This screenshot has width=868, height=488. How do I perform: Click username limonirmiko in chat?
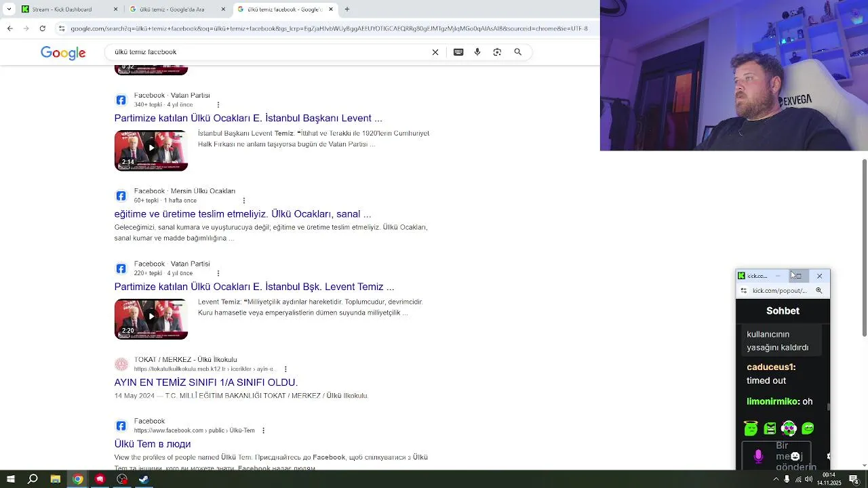(773, 401)
